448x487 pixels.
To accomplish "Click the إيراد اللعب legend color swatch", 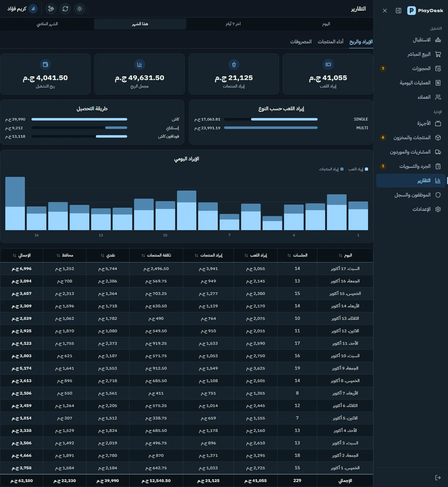I will pyautogui.click(x=366, y=169).
